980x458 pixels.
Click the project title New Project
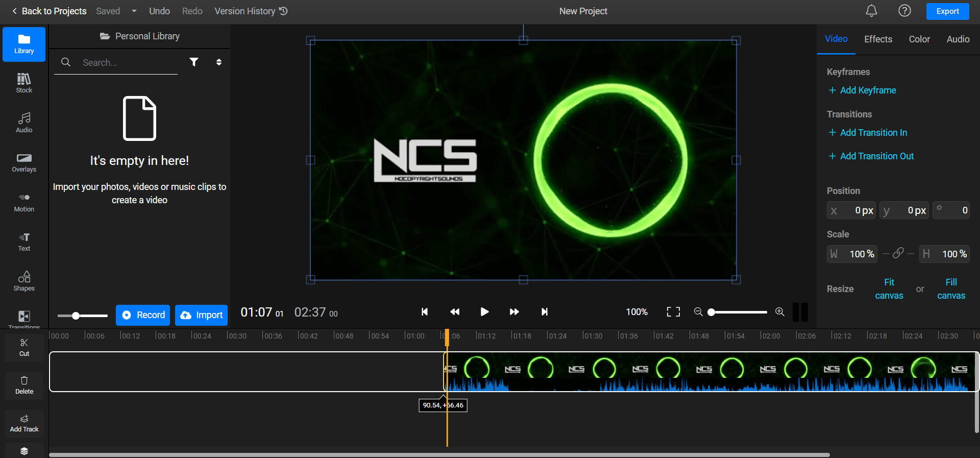coord(583,11)
